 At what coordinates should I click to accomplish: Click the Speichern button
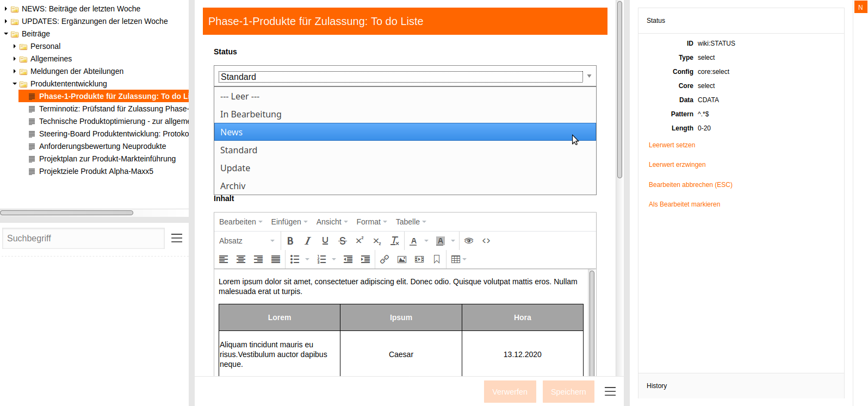(568, 391)
